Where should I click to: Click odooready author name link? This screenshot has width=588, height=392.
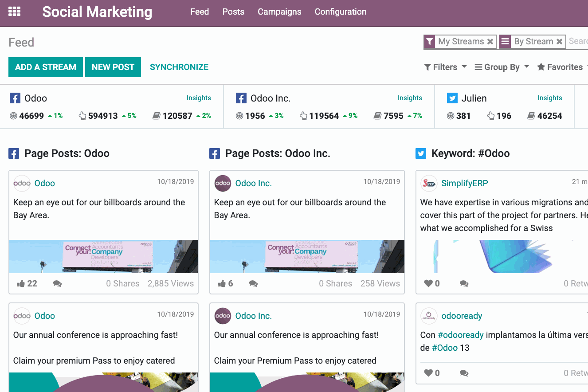(x=462, y=316)
